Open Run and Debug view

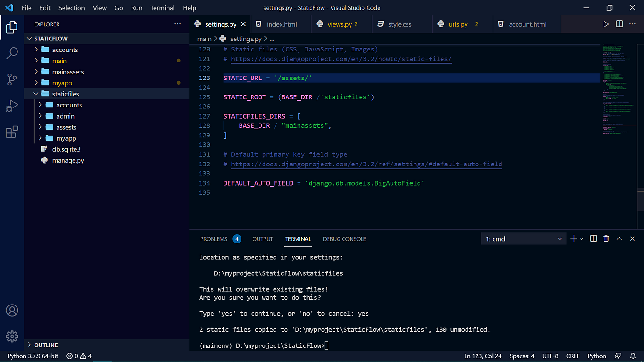click(12, 106)
